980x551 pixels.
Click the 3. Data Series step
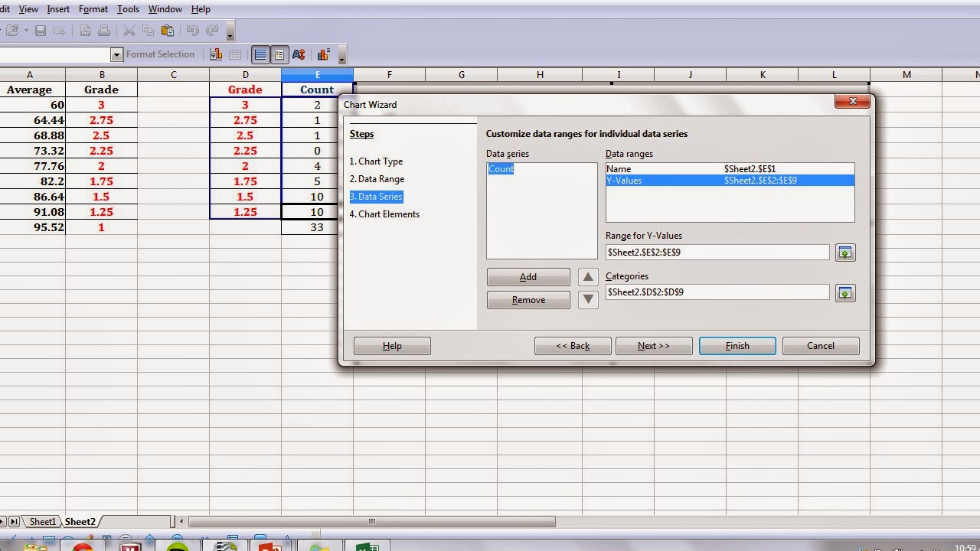click(x=376, y=196)
